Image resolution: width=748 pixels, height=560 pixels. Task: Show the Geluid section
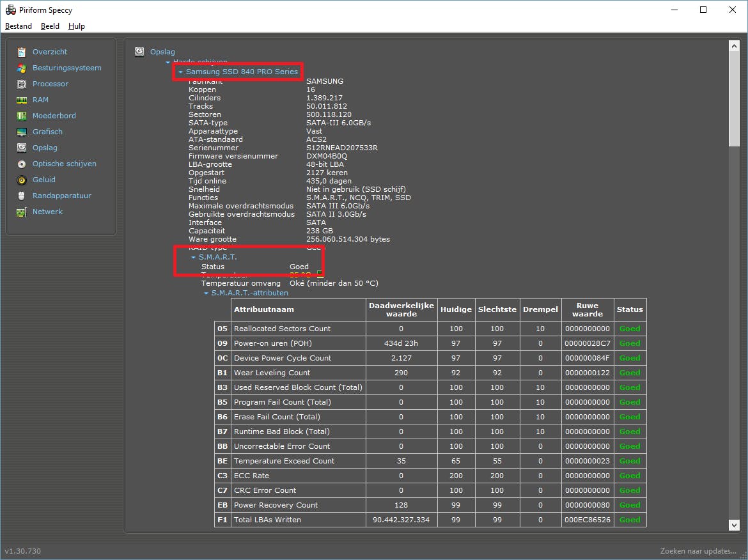pyautogui.click(x=44, y=180)
